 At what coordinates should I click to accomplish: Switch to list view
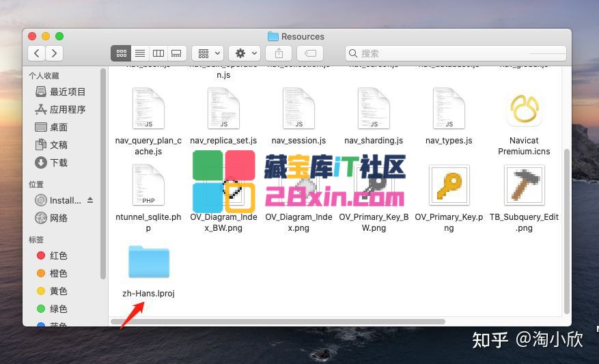point(140,53)
